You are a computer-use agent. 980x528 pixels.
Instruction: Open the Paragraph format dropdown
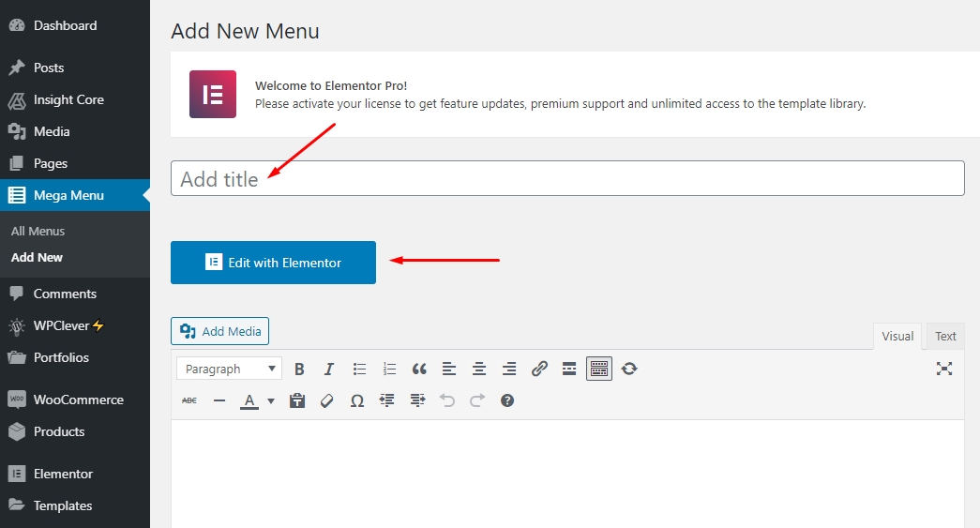point(229,369)
